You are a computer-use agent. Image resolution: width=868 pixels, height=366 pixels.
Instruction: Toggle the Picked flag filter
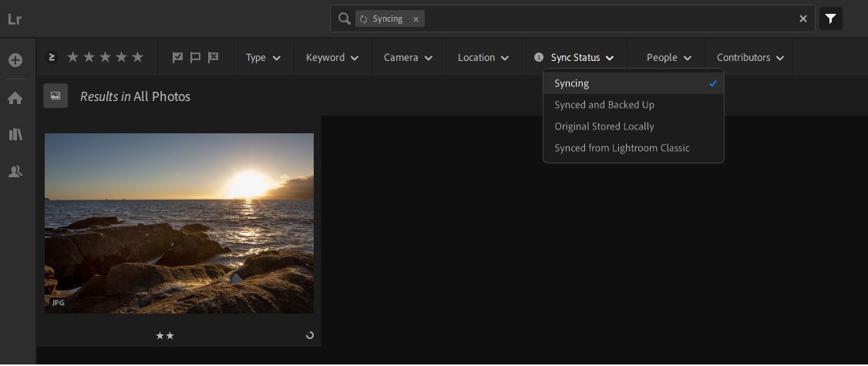tap(178, 57)
